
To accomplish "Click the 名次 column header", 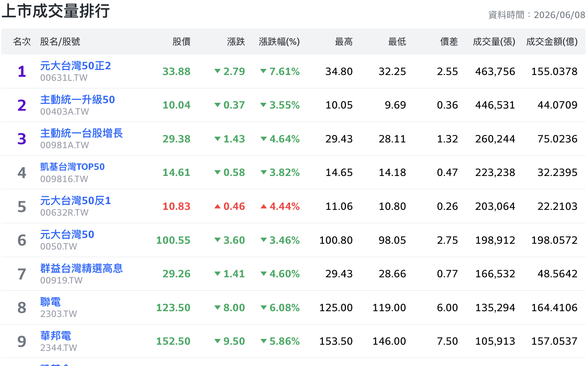I will tap(22, 42).
